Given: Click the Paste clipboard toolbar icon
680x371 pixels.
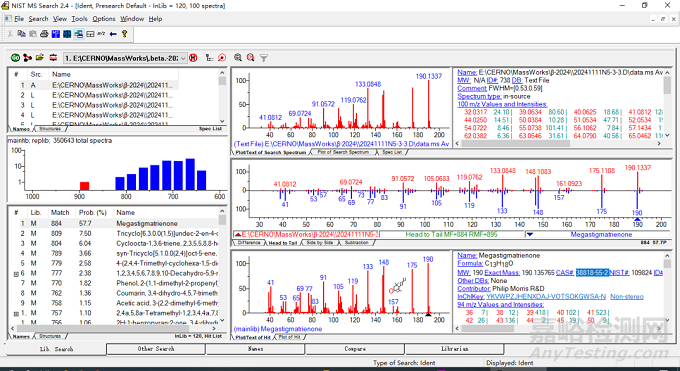Looking at the screenshot, I should point(33,34).
